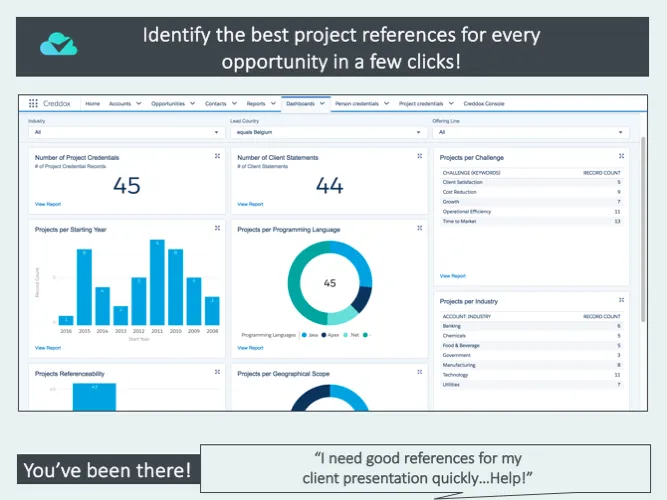Click the 45 project credentials count
The height and width of the screenshot is (500, 667).
point(127,186)
